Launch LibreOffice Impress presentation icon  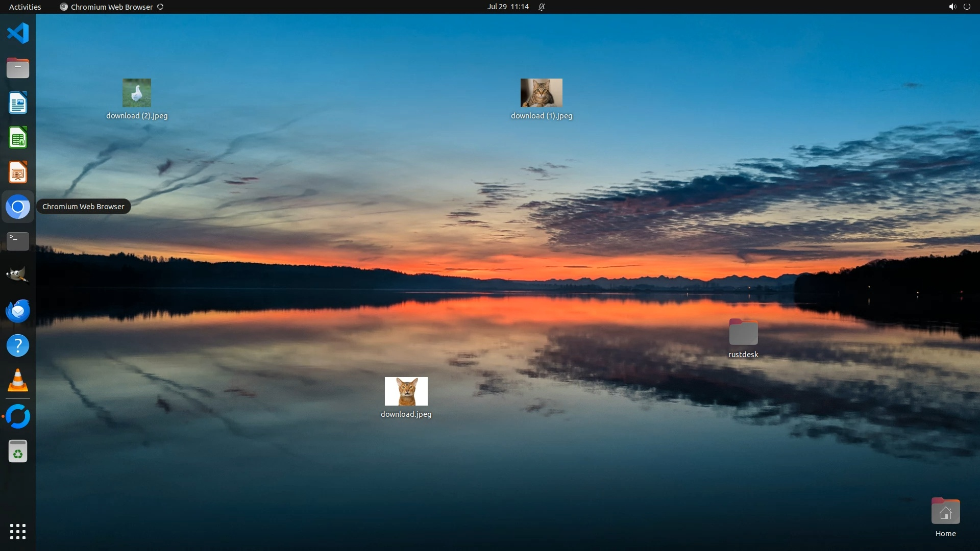18,172
